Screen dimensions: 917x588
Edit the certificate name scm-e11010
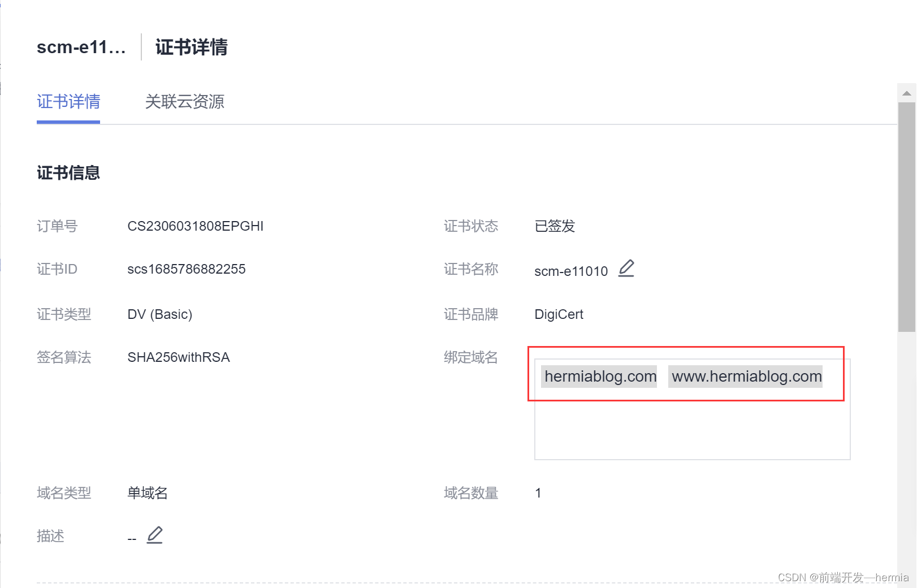point(626,268)
